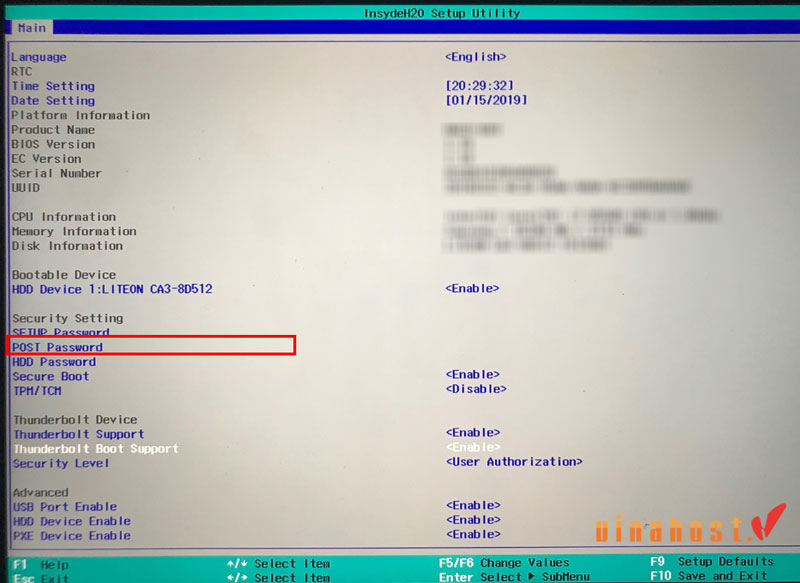This screenshot has height=583, width=800.
Task: Click the Product Name label
Action: [53, 130]
